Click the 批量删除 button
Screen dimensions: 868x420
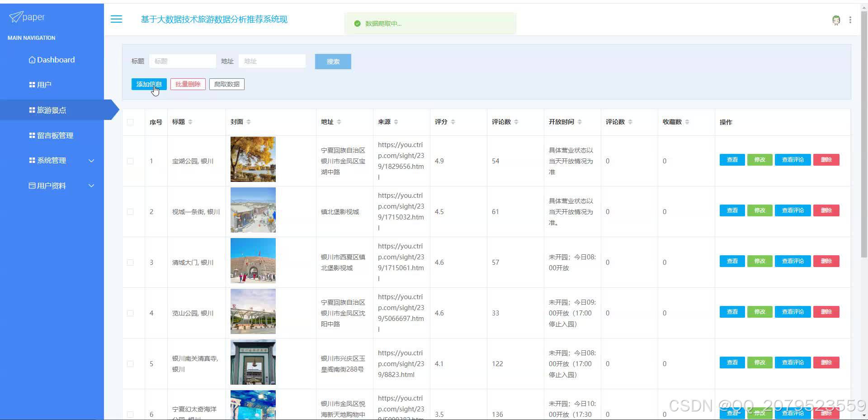click(188, 84)
